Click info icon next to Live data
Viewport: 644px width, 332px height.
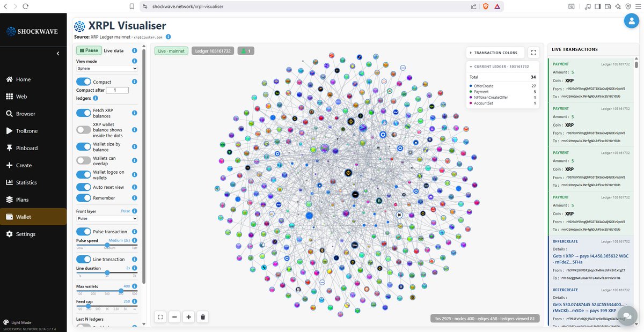coord(135,50)
